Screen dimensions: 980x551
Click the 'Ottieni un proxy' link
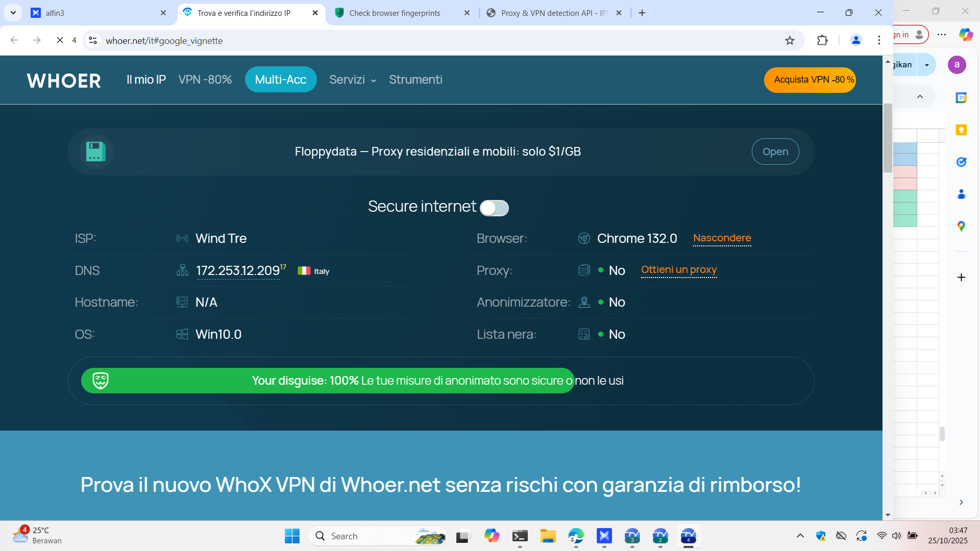pyautogui.click(x=679, y=270)
